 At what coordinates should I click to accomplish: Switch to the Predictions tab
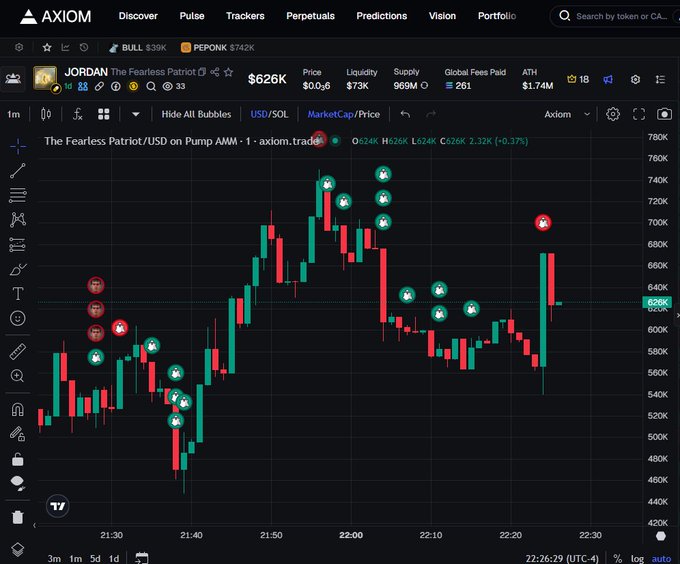click(x=382, y=16)
